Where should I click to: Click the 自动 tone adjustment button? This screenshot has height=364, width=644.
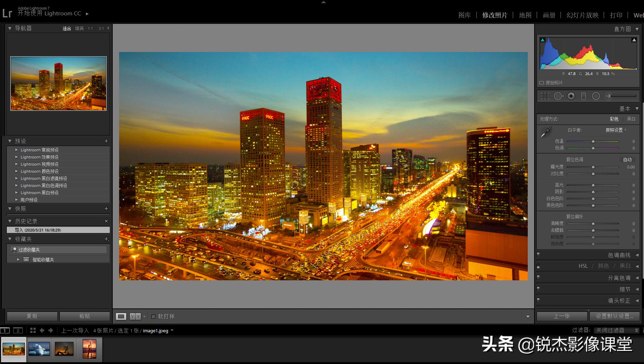coord(627,160)
